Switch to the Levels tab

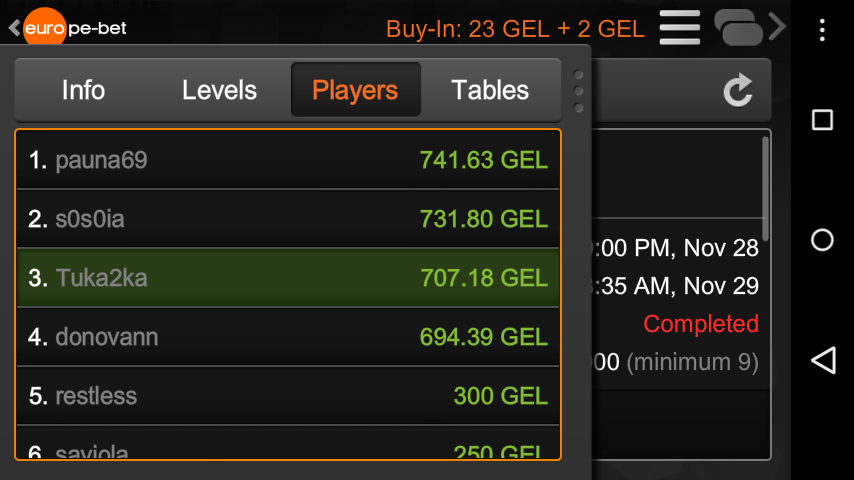[x=219, y=90]
